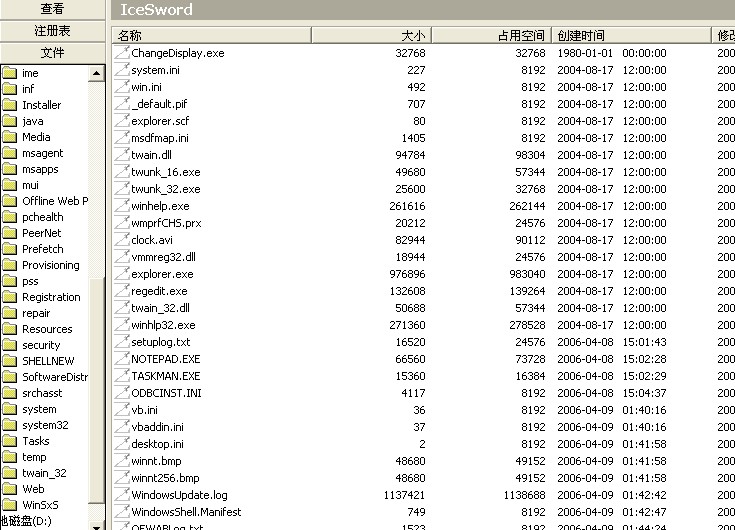Open the repair folder
This screenshot has width=735, height=530.
coord(36,313)
